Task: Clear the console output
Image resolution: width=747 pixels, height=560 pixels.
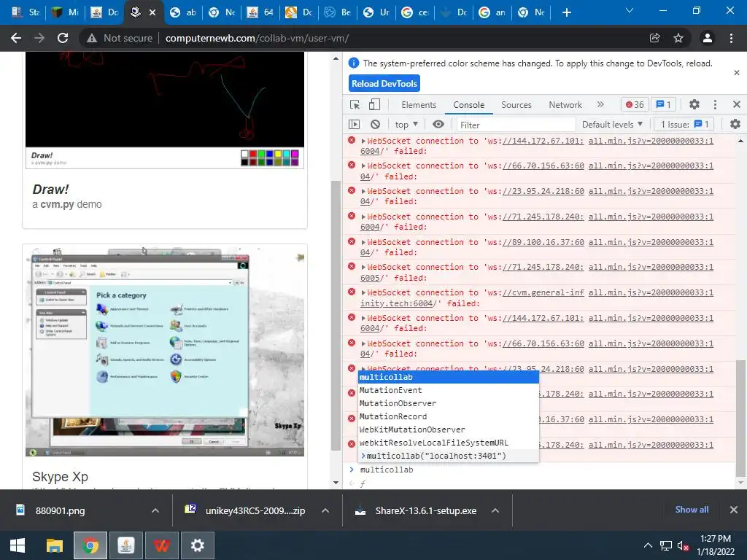Action: (376, 124)
